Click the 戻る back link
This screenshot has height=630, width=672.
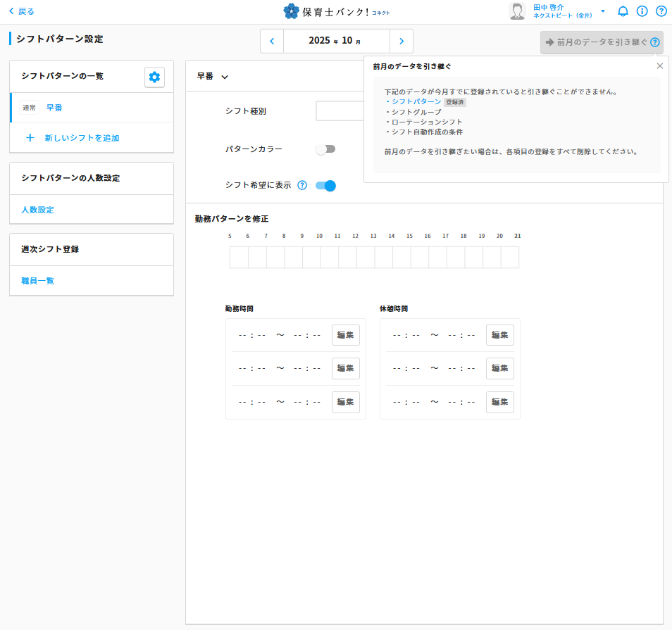(21, 11)
